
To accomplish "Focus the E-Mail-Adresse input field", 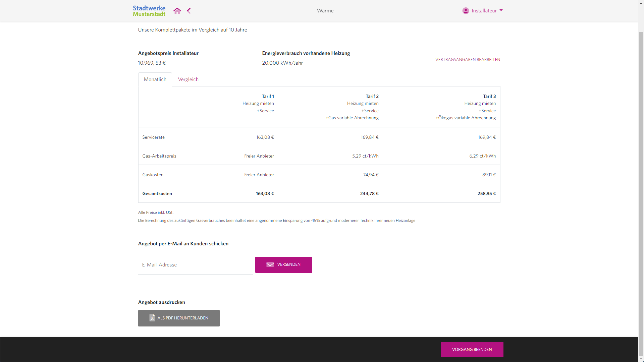I will pos(195,265).
